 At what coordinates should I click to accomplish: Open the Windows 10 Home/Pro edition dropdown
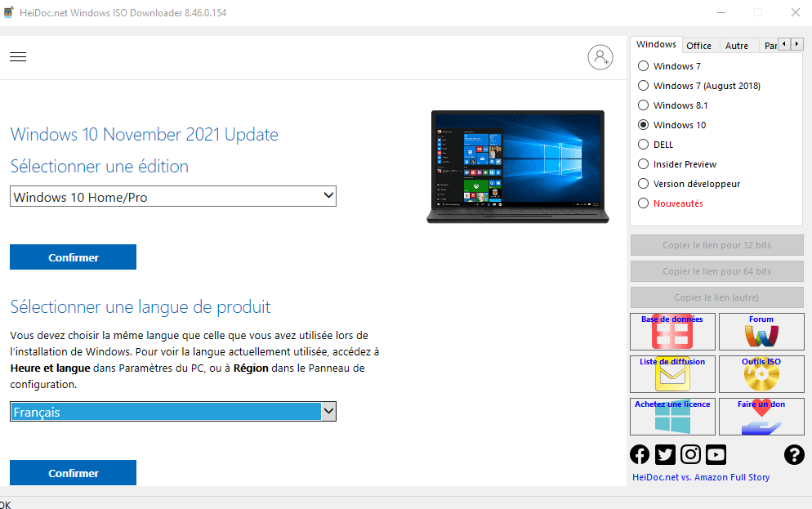173,196
